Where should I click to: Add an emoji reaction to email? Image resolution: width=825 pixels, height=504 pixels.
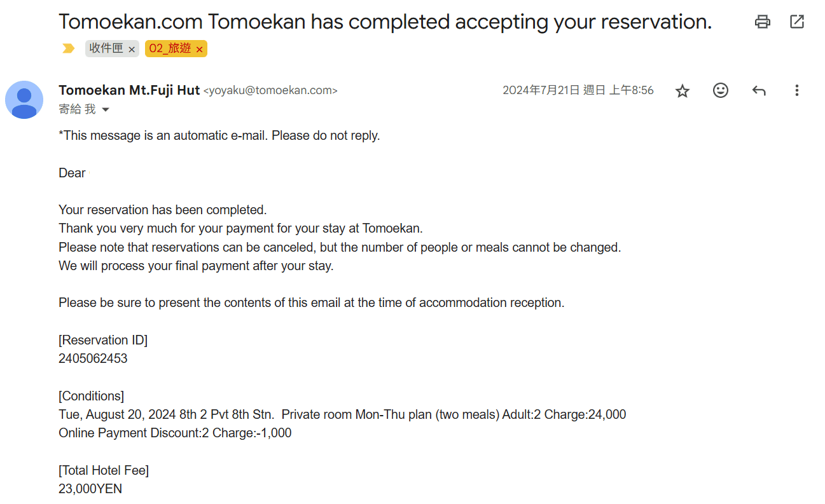pos(720,91)
